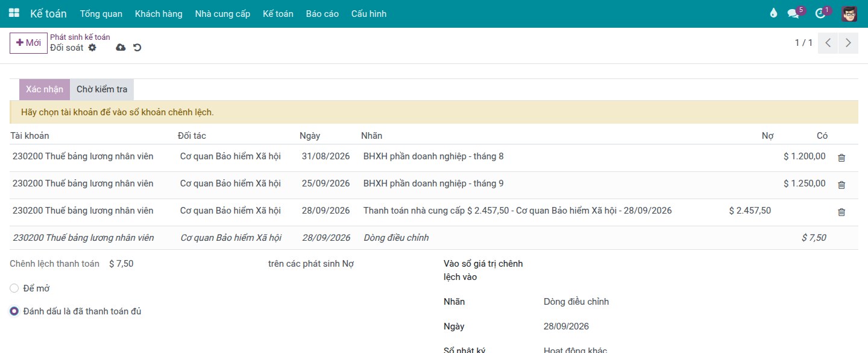The height and width of the screenshot is (353, 868).
Task: Select the Để mở radio option
Action: (14, 288)
